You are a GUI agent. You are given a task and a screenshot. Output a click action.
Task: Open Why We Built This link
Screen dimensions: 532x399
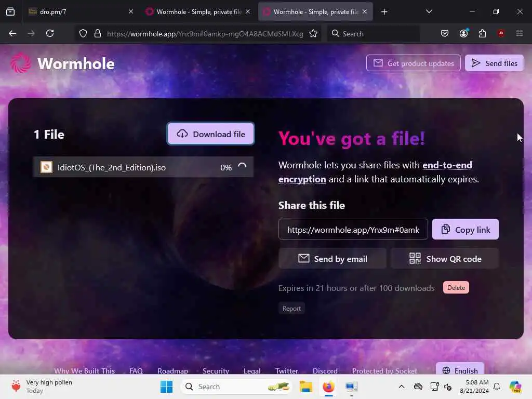click(85, 371)
